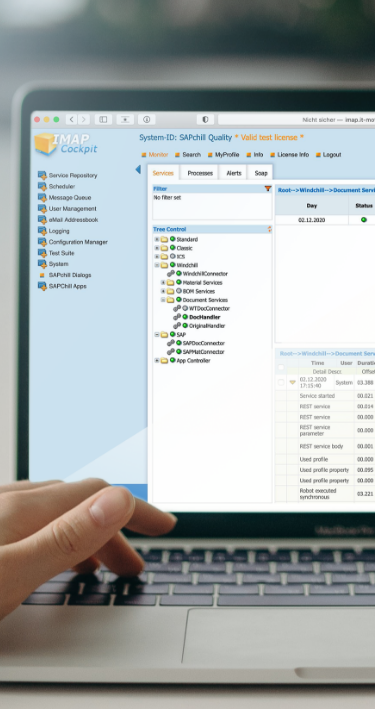Screen dimensions: 375x709
Task: Open Configuration Manager
Action: click(x=73, y=242)
